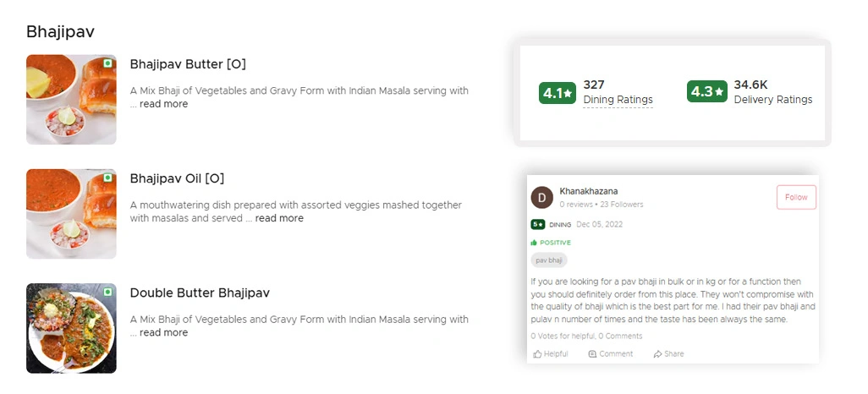Screen dimensions: 868x394
Task: Click the 4.1 star dining rating badge
Action: (x=557, y=93)
